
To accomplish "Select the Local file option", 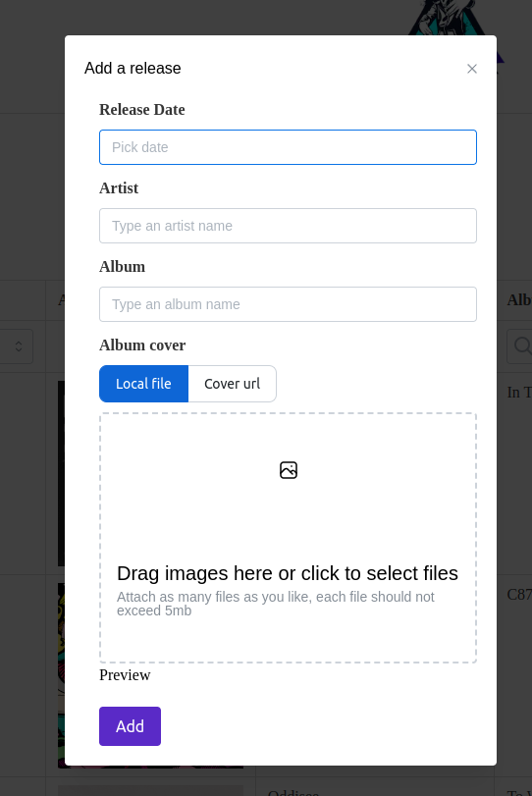I will point(143,384).
